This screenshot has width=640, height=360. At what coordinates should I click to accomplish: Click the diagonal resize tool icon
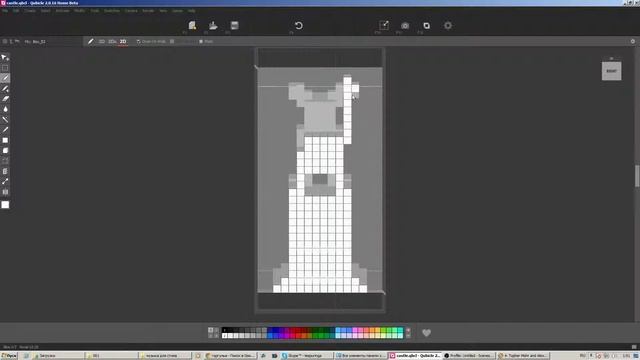[5, 182]
